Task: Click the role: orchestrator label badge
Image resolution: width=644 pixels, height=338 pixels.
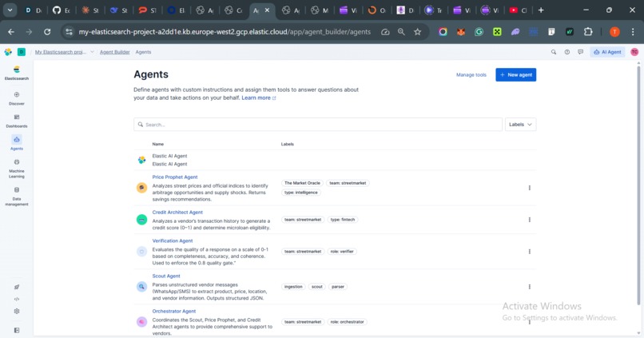Action: coord(347,322)
